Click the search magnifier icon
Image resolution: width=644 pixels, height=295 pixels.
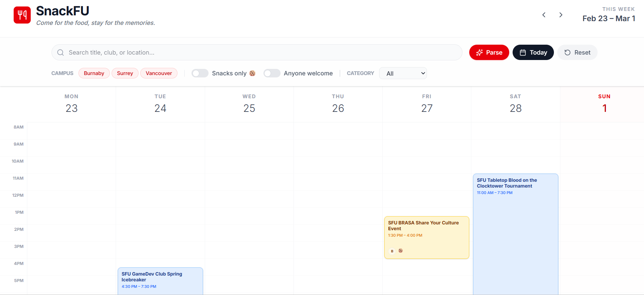tap(60, 53)
